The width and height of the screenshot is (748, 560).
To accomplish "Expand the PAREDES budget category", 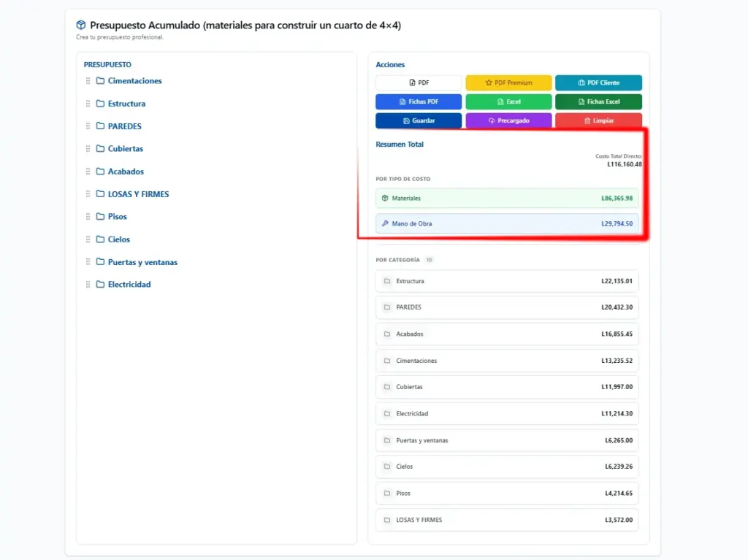I will (x=124, y=126).
